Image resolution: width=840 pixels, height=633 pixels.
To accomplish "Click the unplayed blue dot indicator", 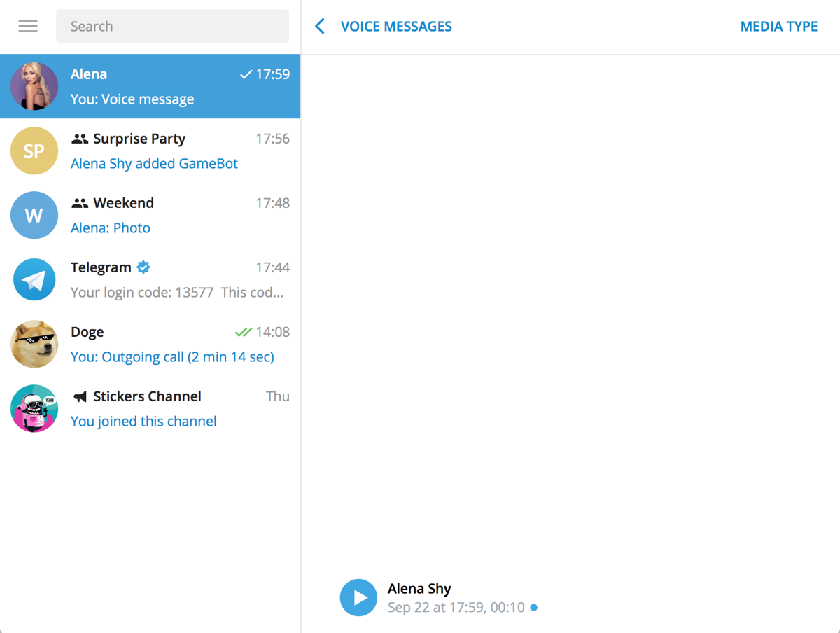I will pyautogui.click(x=534, y=608).
